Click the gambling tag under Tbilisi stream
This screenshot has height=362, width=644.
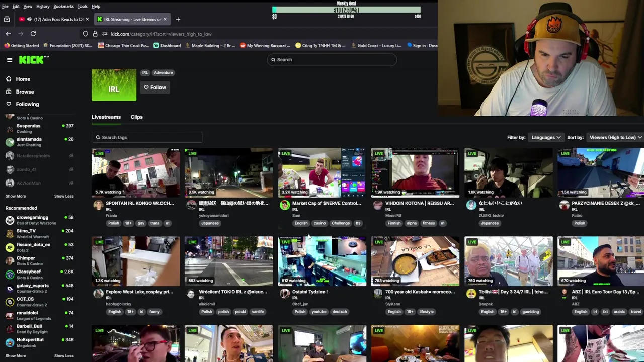point(531,312)
